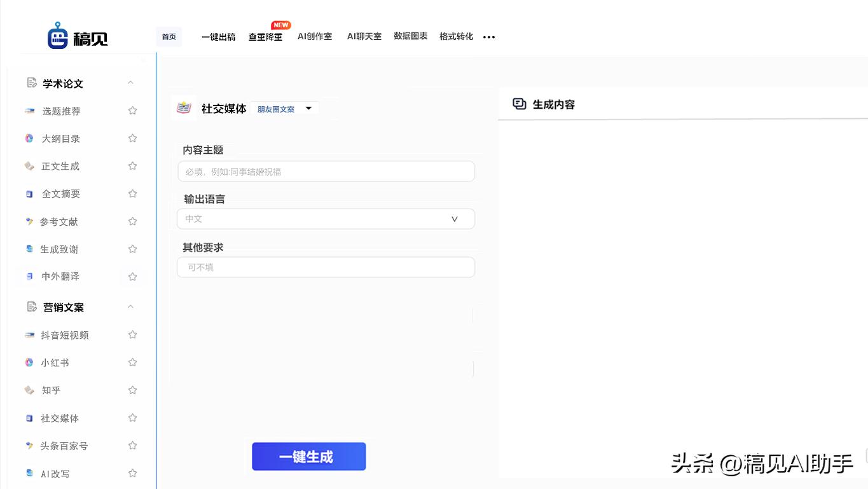Select the 中外翻译 sidebar icon
Screen dimensions: 868x489
[x=29, y=276]
